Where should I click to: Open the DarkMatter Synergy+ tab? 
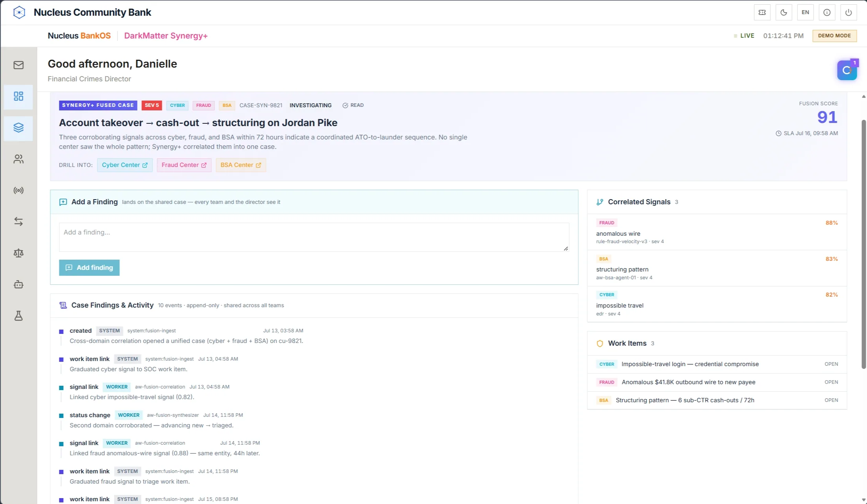166,36
